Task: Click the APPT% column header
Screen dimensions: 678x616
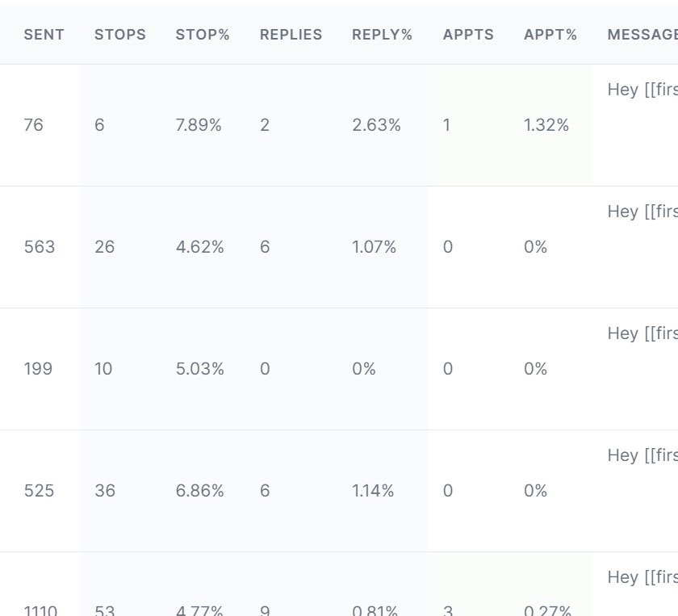Action: pyautogui.click(x=550, y=35)
